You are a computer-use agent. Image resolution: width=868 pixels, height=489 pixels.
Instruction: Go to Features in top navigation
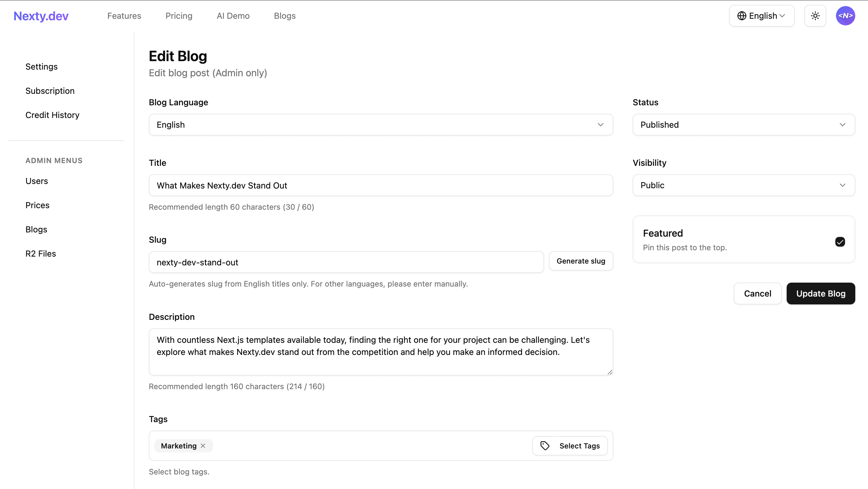[x=124, y=16]
